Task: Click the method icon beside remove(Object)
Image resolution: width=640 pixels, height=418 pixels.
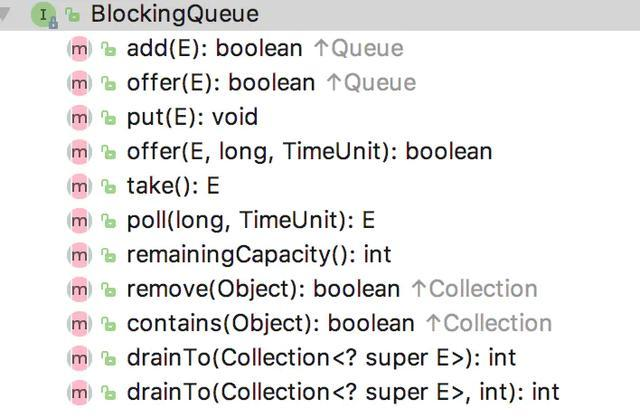Action: click(78, 289)
